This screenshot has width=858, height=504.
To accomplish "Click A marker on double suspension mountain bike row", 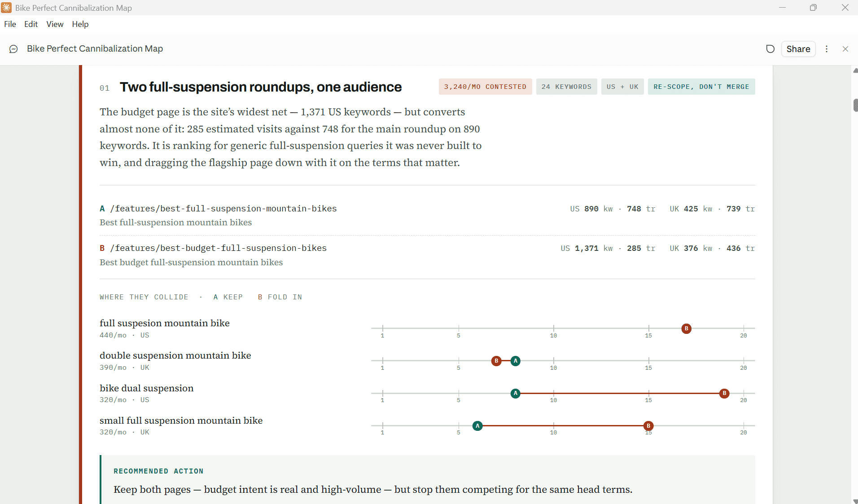I will 516,361.
